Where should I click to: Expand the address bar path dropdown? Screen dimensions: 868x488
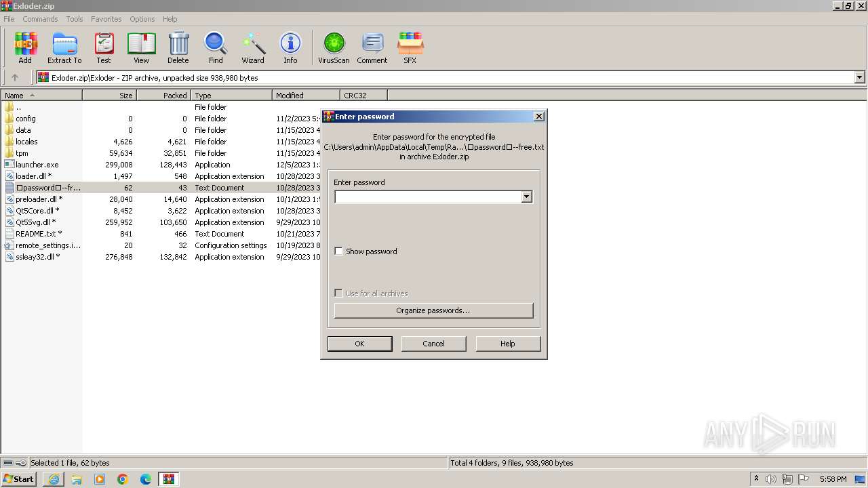(x=859, y=77)
